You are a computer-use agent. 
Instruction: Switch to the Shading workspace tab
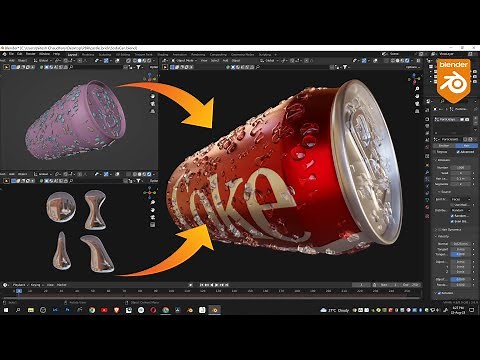(163, 54)
